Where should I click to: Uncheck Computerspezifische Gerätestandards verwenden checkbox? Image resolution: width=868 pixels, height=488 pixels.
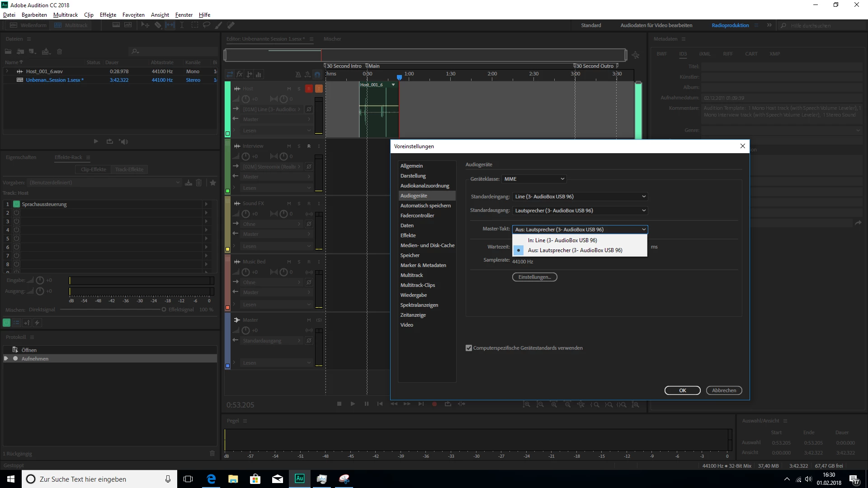[469, 348]
